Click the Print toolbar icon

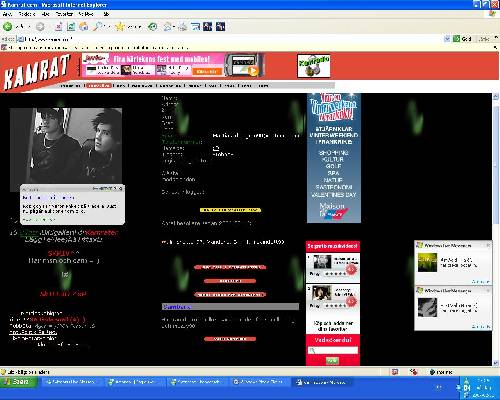182,27
